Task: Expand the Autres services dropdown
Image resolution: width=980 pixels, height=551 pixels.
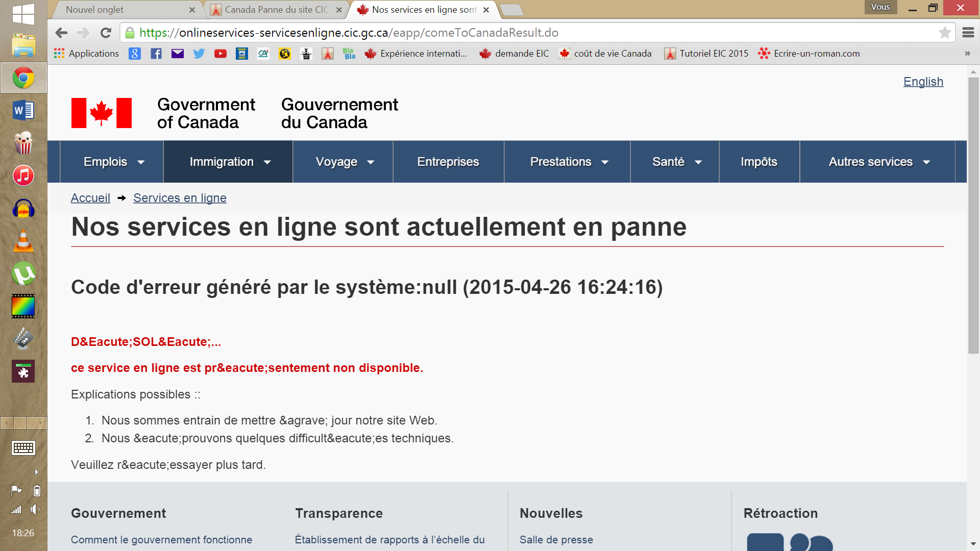Action: coord(878,162)
